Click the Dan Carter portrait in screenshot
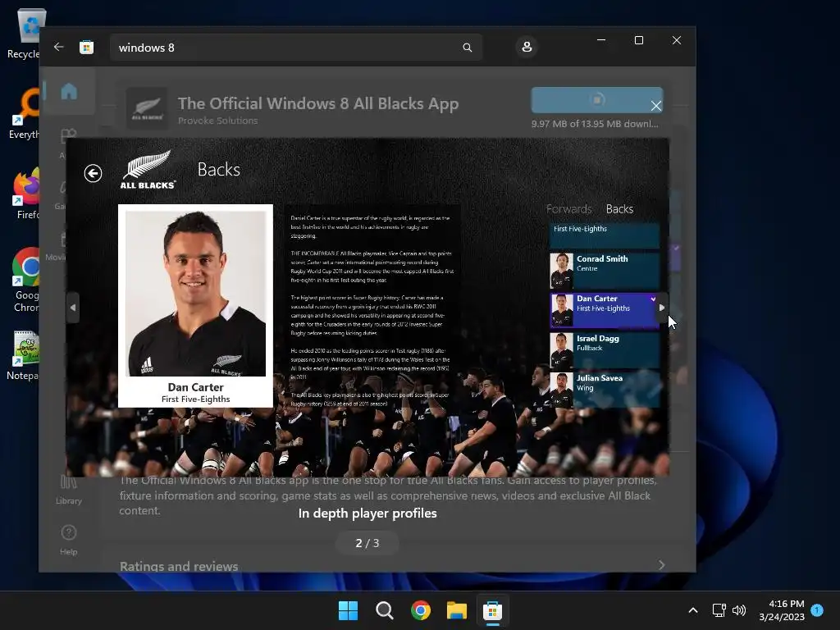Screen dimensions: 840x630 195,294
